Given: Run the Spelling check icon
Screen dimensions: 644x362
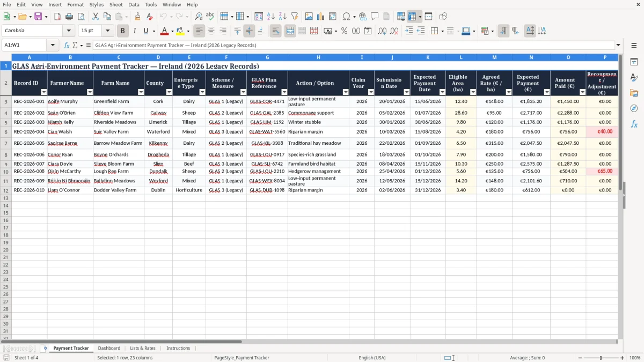Looking at the screenshot, I should [210, 17].
